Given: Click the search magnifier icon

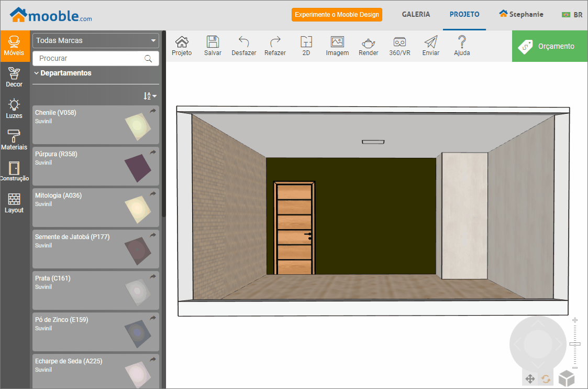Looking at the screenshot, I should point(149,59).
